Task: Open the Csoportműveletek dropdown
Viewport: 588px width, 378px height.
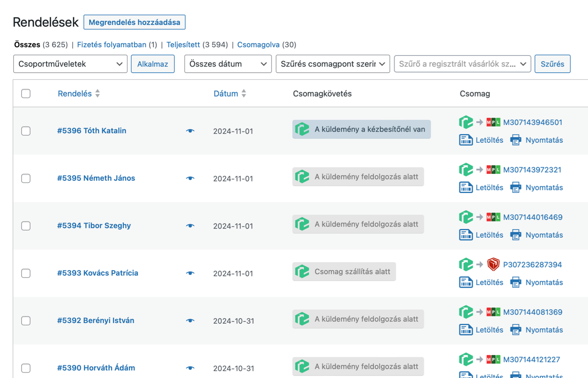Action: coord(70,64)
